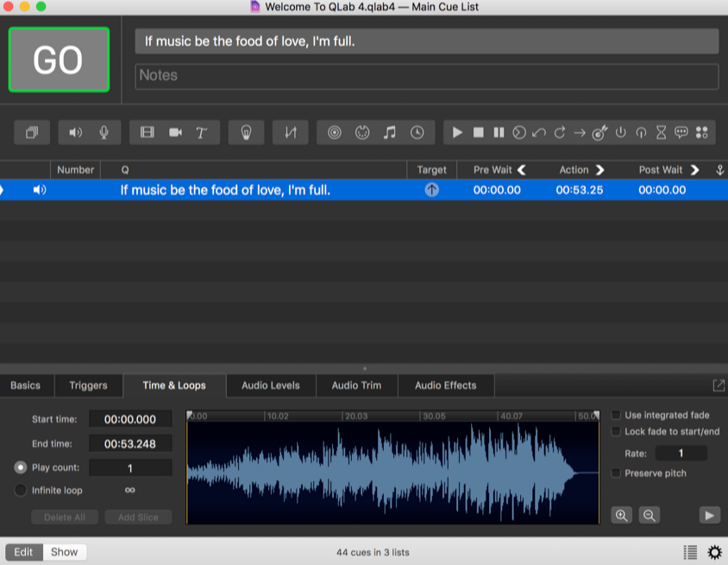Click the Number column header
728x565 pixels.
point(75,170)
